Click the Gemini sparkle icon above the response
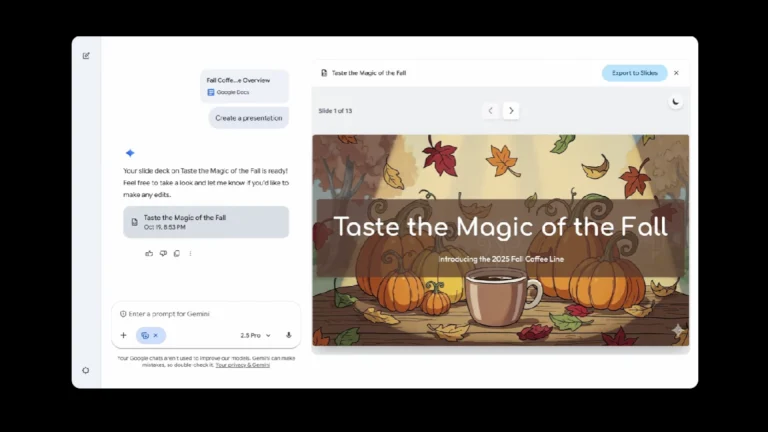768x432 pixels. coord(130,153)
